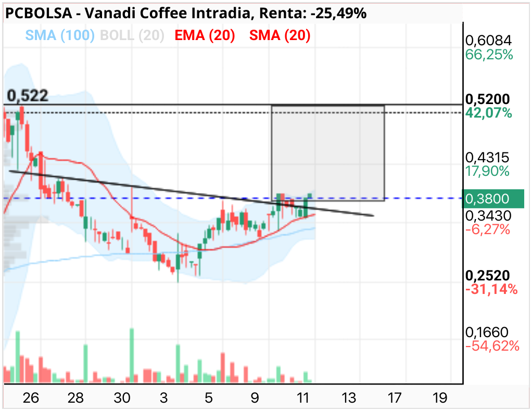
Task: Click date label 11 on time axis
Action: coord(302,398)
